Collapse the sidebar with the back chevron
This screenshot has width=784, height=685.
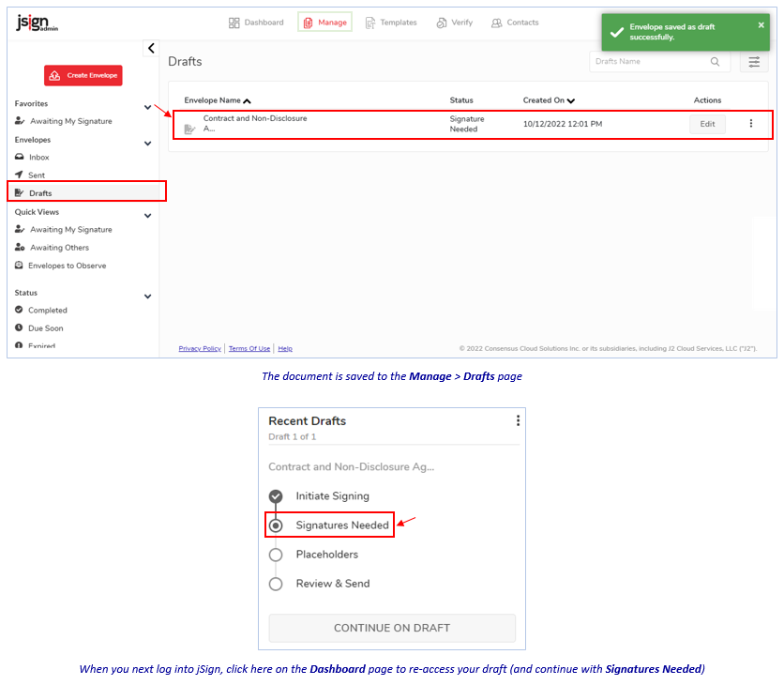151,48
